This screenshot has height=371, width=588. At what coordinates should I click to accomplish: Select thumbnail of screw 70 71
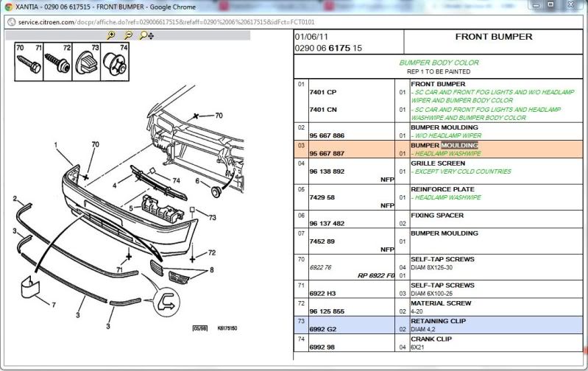(x=29, y=62)
